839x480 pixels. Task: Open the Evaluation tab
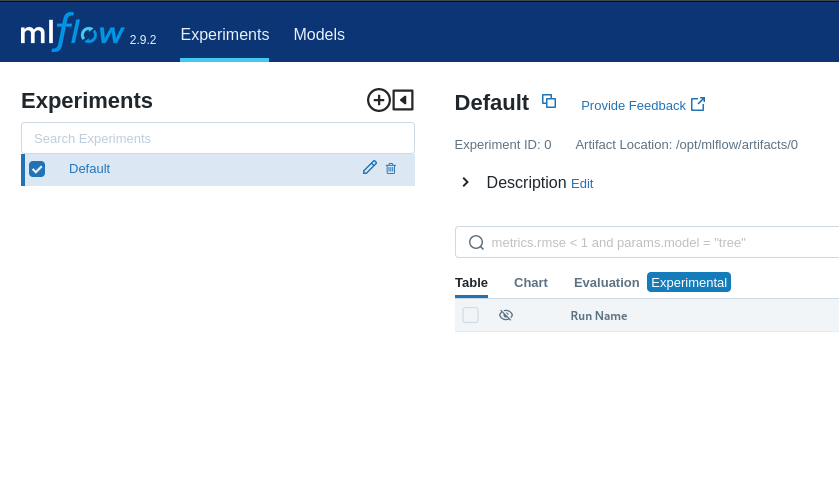(606, 283)
